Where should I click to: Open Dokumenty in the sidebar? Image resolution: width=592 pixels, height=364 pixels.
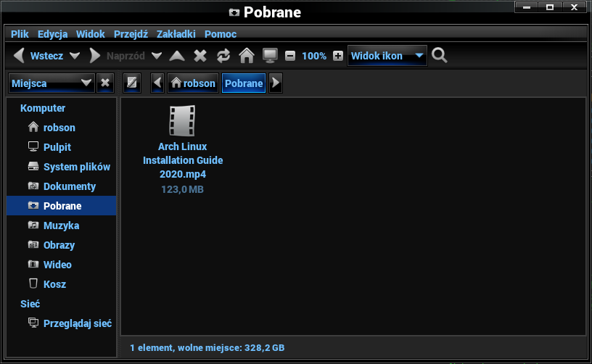[61, 186]
